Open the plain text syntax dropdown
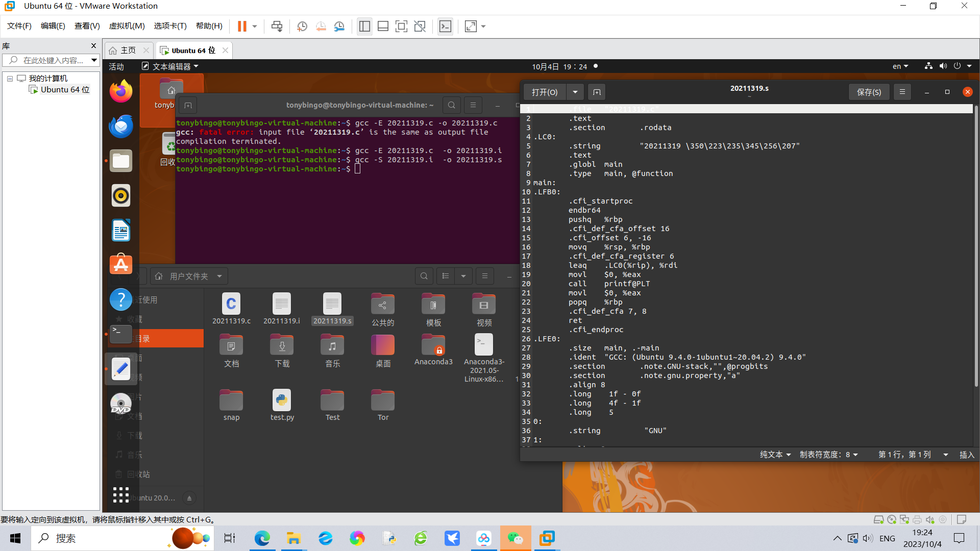Screen dimensions: 980x551 [x=775, y=455]
